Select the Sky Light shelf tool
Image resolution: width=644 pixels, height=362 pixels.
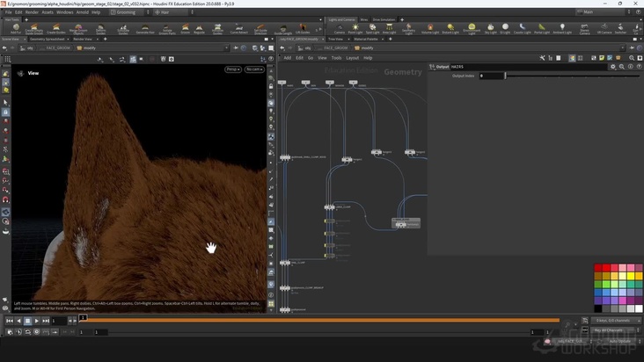(x=489, y=29)
